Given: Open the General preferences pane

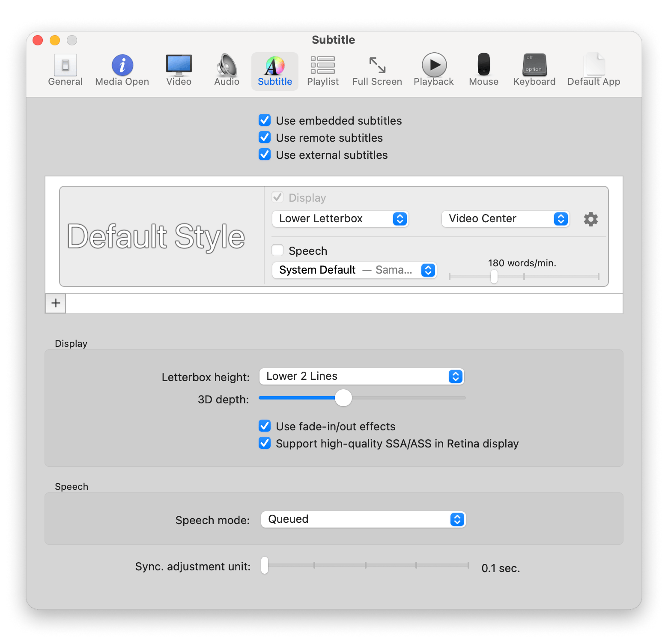Looking at the screenshot, I should (x=65, y=70).
